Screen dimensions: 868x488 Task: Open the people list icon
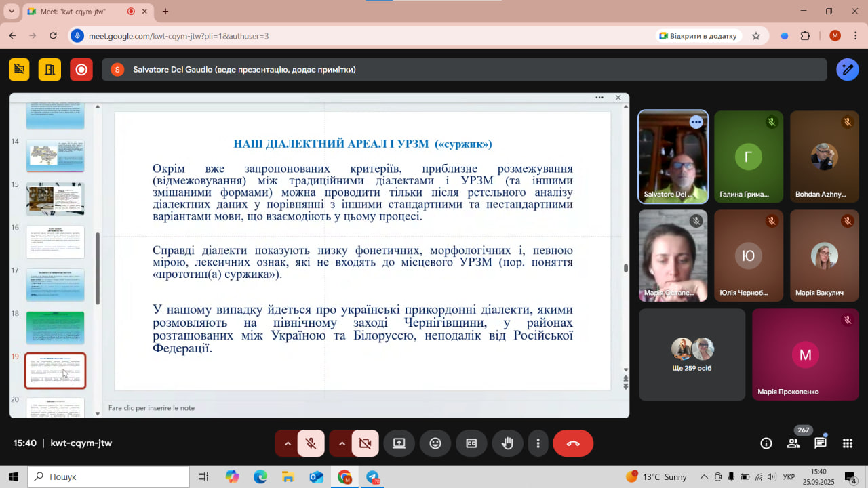coord(793,443)
